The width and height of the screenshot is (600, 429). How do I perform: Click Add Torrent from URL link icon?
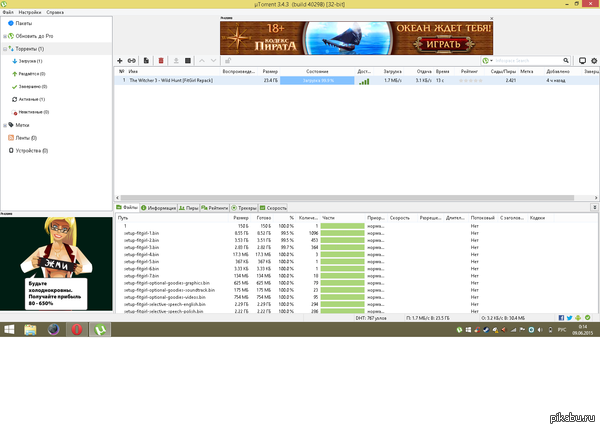[x=132, y=61]
